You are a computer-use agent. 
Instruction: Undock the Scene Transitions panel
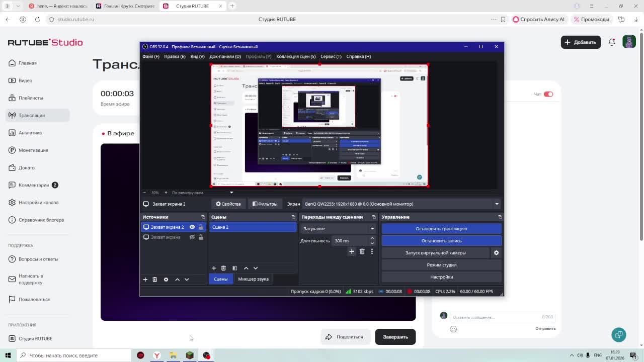374,217
